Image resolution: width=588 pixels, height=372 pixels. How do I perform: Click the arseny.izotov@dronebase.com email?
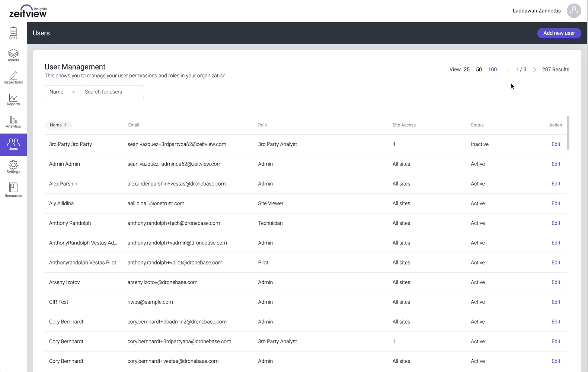(162, 282)
